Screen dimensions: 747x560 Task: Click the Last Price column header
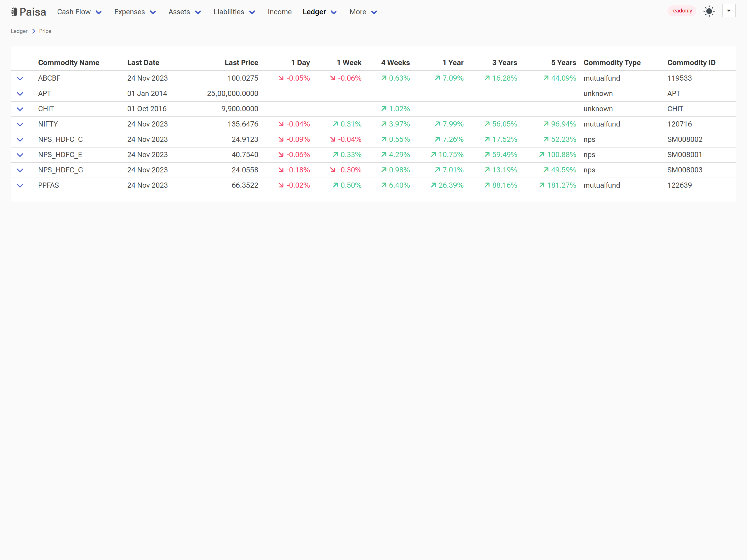(241, 62)
